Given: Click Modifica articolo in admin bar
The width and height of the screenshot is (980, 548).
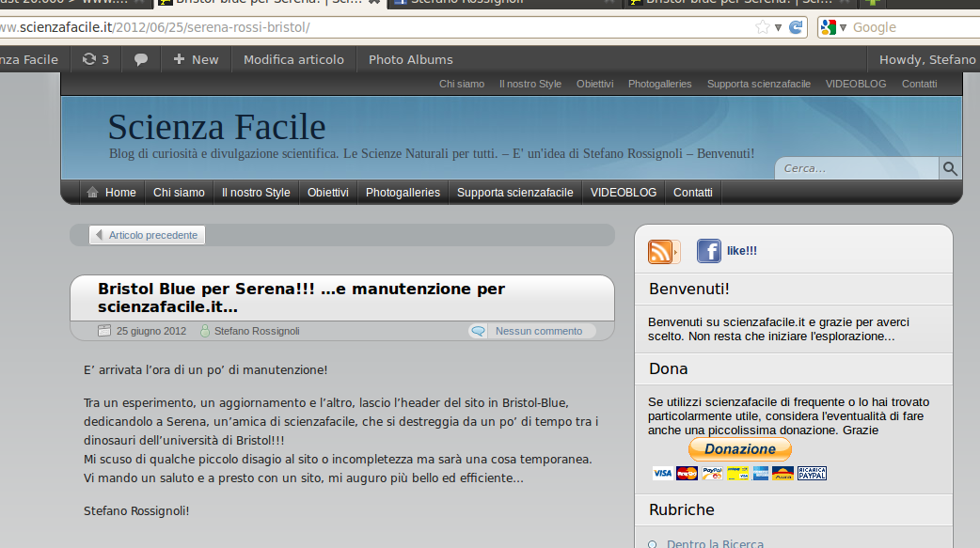Looking at the screenshot, I should tap(293, 59).
